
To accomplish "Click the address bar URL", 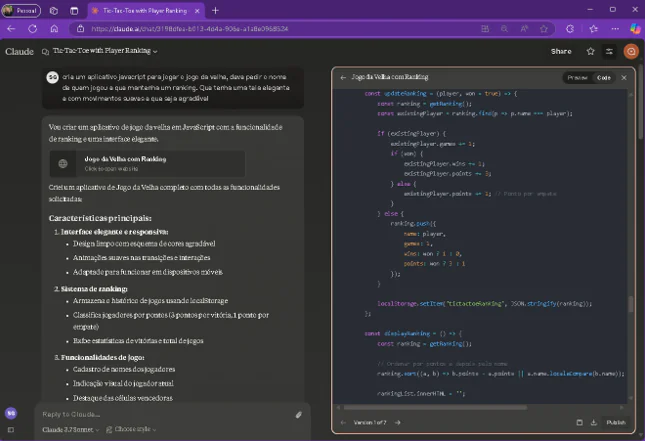I will (x=190, y=29).
